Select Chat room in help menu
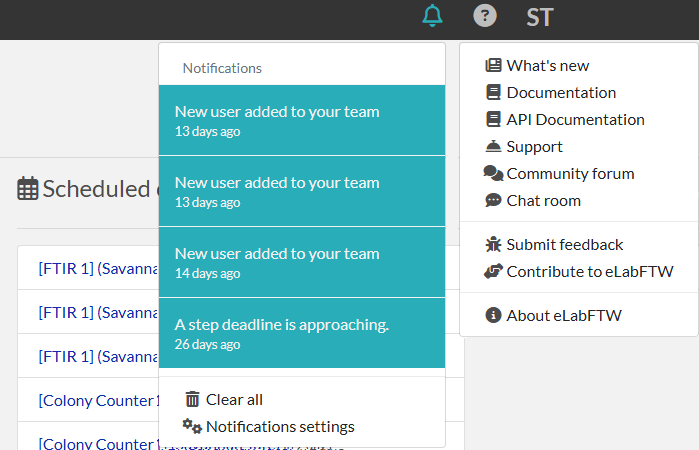This screenshot has height=450, width=699. (x=543, y=201)
